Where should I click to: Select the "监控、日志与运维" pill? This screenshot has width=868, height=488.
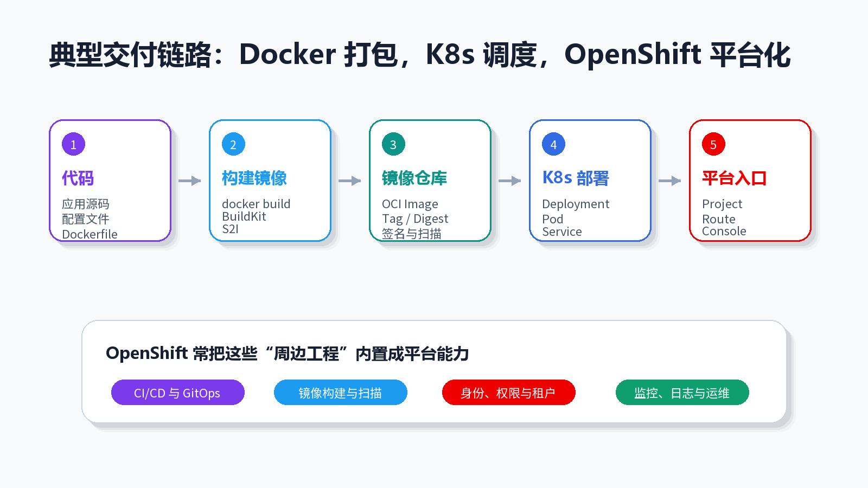[x=682, y=393]
